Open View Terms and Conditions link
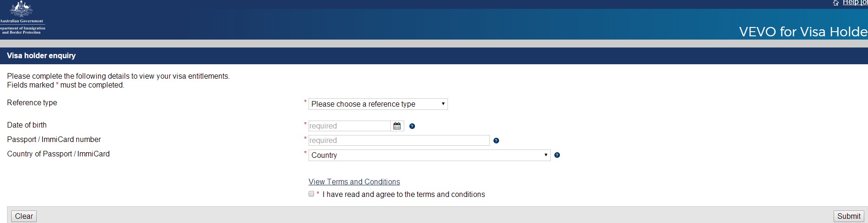868x223 pixels. pyautogui.click(x=354, y=182)
